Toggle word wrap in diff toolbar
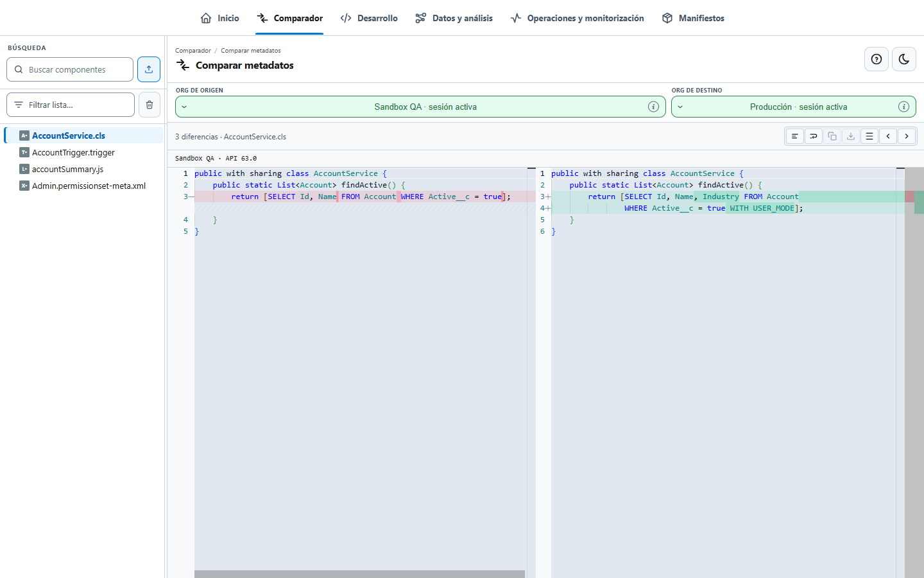The height and width of the screenshot is (578, 924). click(x=814, y=136)
